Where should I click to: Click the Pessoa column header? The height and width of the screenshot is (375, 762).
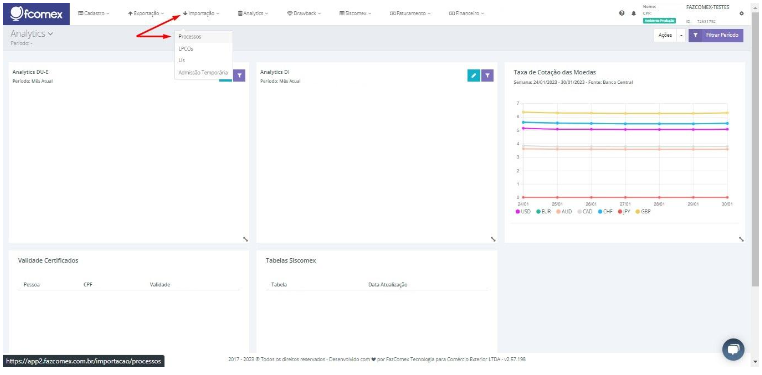click(32, 285)
